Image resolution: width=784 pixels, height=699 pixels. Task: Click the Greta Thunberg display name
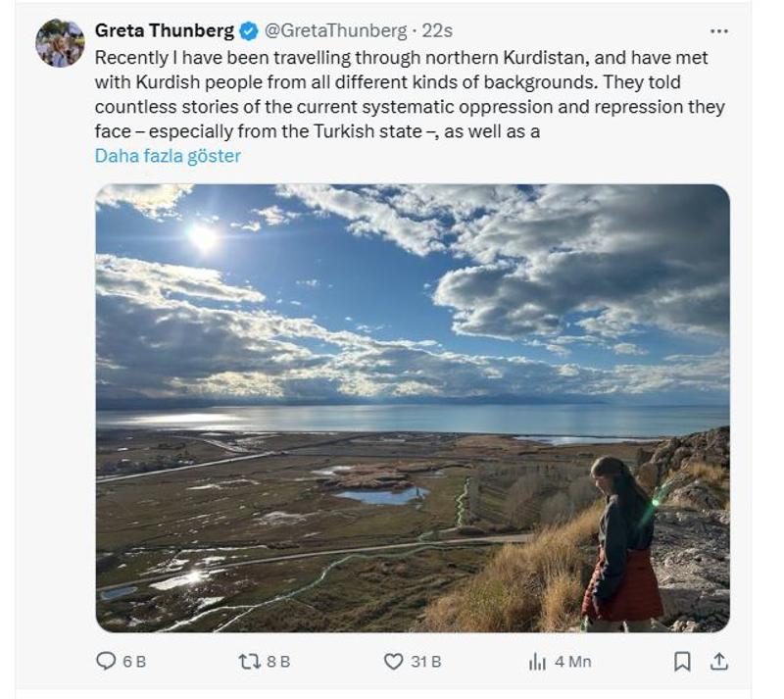click(165, 30)
